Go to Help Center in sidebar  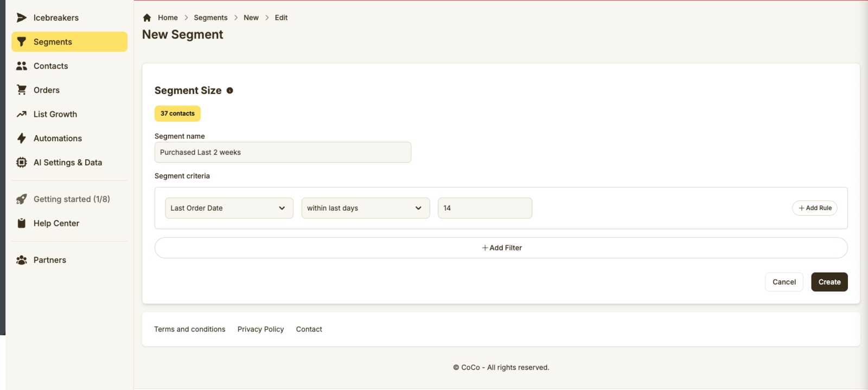(56, 223)
